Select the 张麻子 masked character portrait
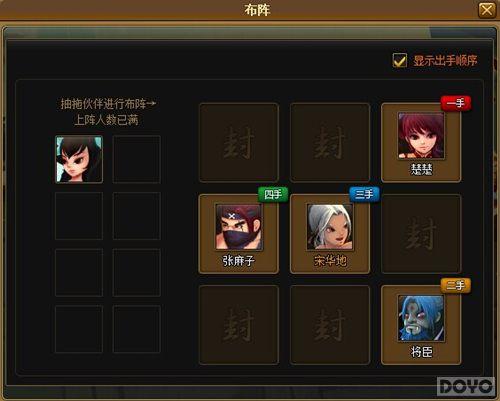500x401 pixels. click(239, 227)
